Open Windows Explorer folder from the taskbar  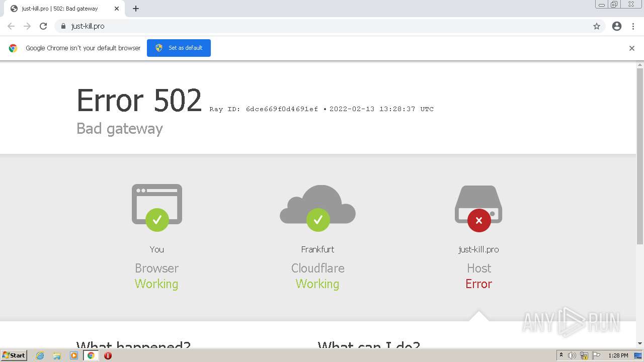pyautogui.click(x=57, y=355)
